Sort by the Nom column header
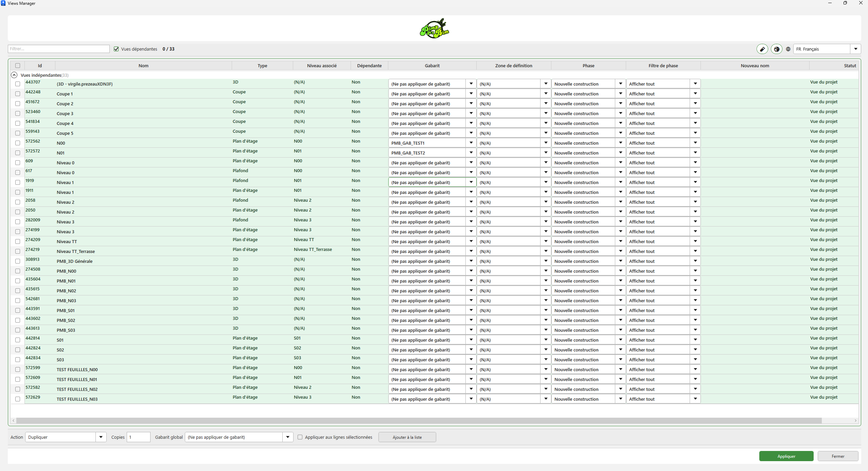Screen dimensions: 868x471 pos(143,66)
